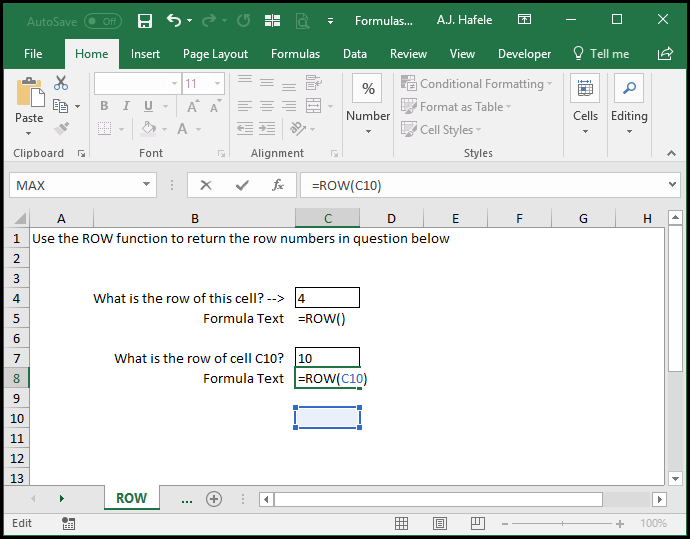Select the ROW sheet tab

[132, 498]
